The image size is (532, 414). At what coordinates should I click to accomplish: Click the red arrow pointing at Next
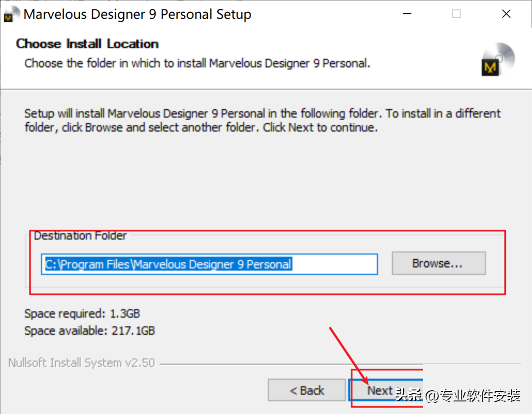click(349, 354)
